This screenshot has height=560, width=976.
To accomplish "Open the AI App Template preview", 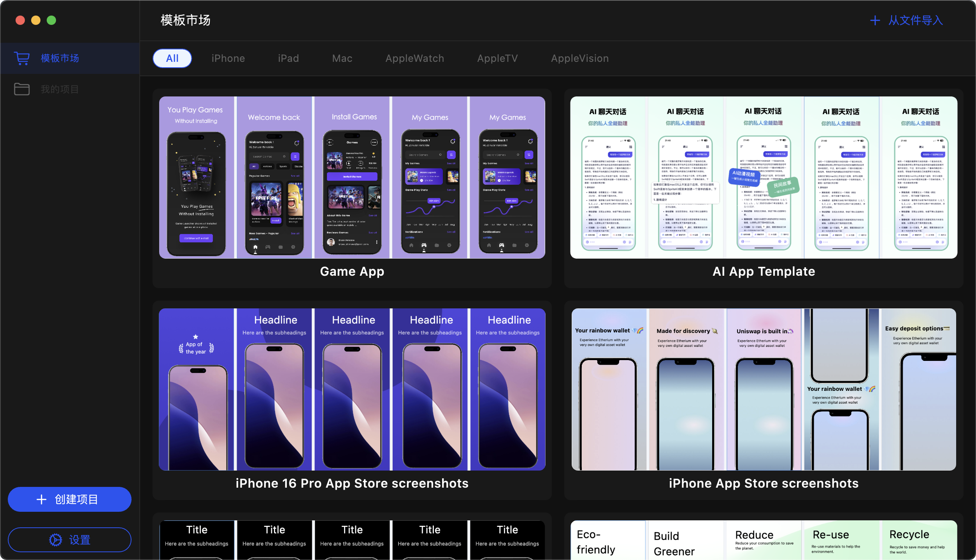I will 764,177.
